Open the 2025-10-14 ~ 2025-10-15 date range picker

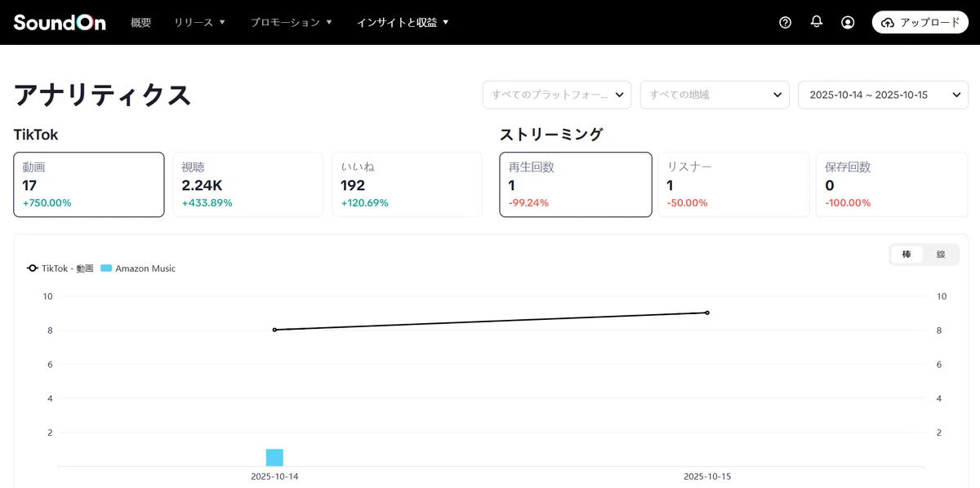point(884,95)
